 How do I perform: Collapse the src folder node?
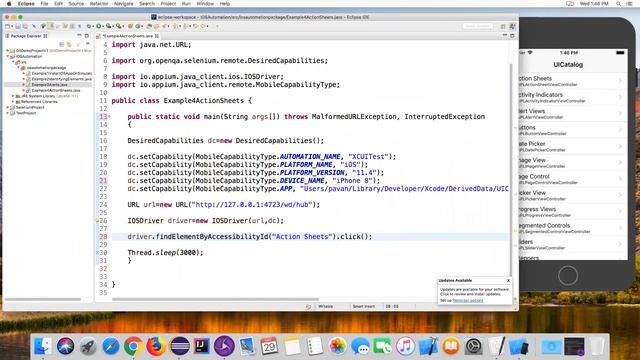point(13,62)
